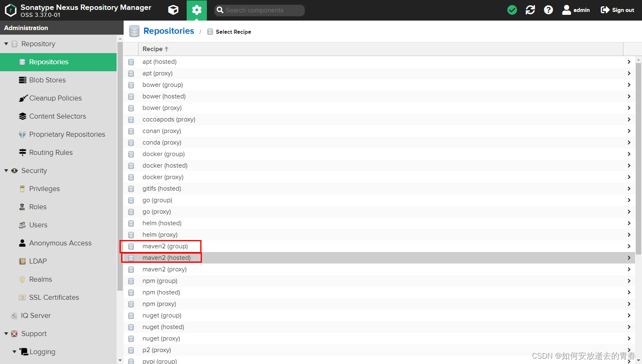Select the apt (hosted) recipe
The height and width of the screenshot is (364, 642).
pyautogui.click(x=379, y=62)
